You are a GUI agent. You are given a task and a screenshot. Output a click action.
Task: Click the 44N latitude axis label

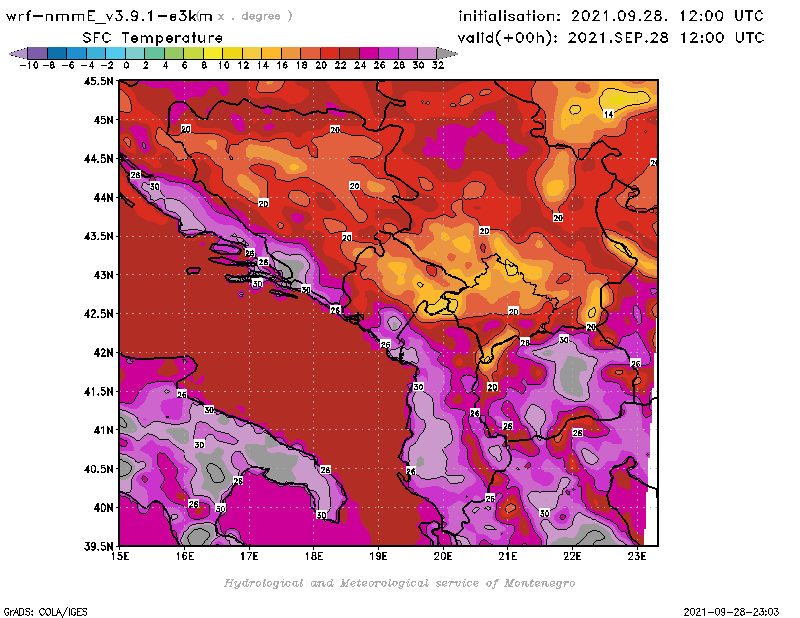104,197
